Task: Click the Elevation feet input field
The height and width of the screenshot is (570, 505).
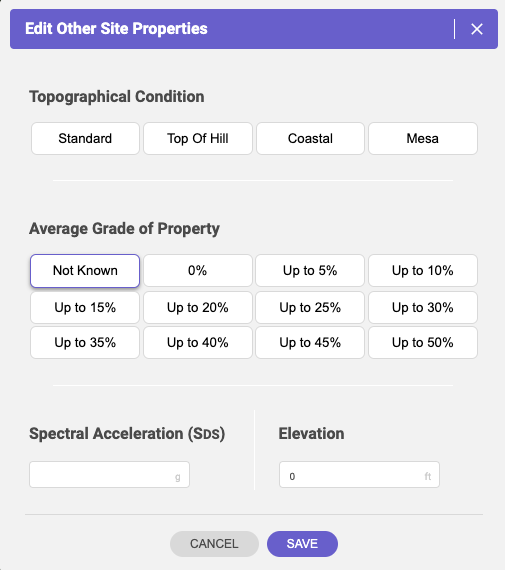Action: (x=359, y=475)
